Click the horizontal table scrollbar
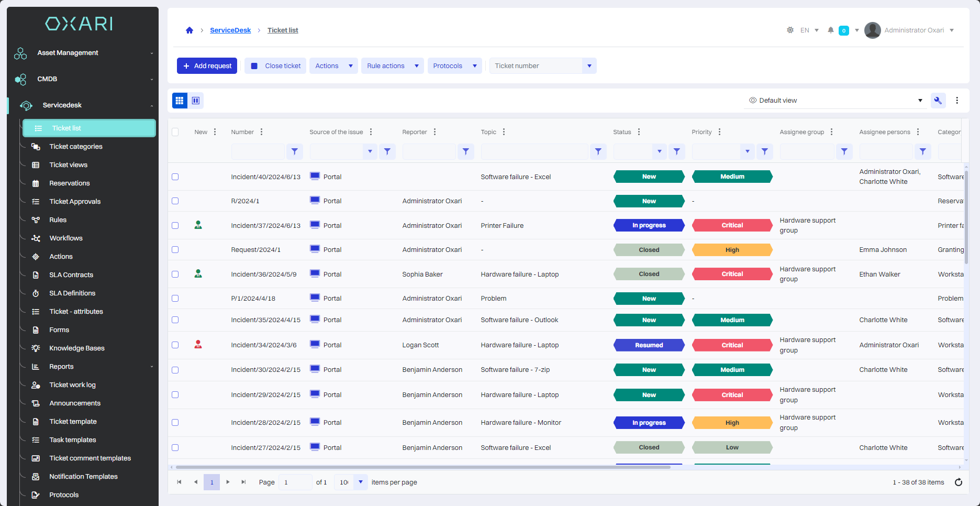 [x=423, y=467]
